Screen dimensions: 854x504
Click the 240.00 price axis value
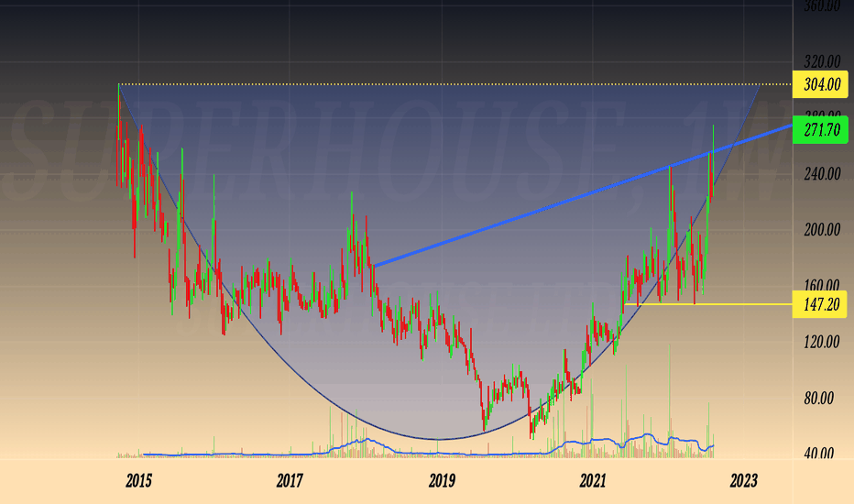[x=822, y=174]
